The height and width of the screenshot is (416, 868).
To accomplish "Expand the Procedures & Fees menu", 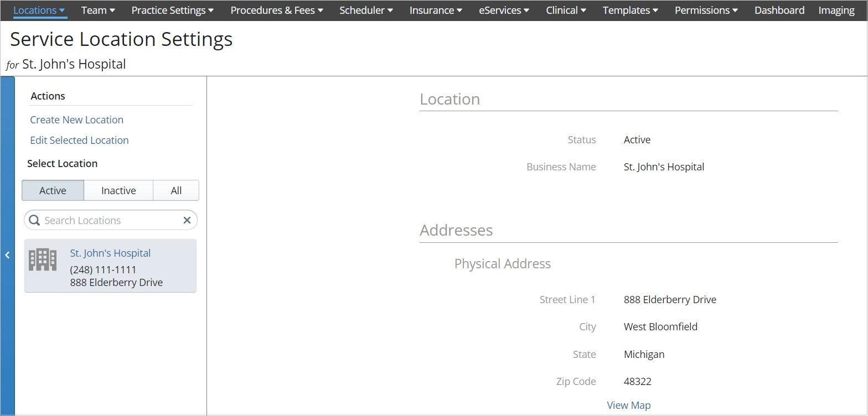I will coord(277,11).
